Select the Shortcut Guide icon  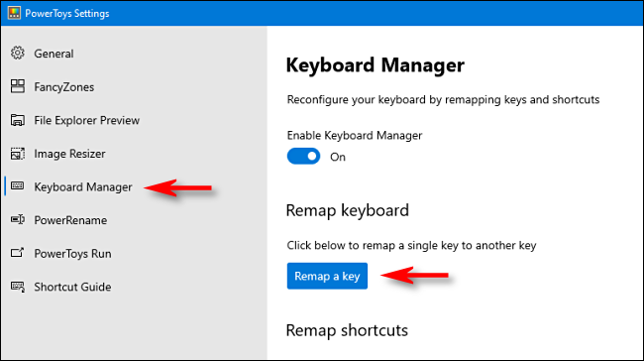click(x=18, y=287)
